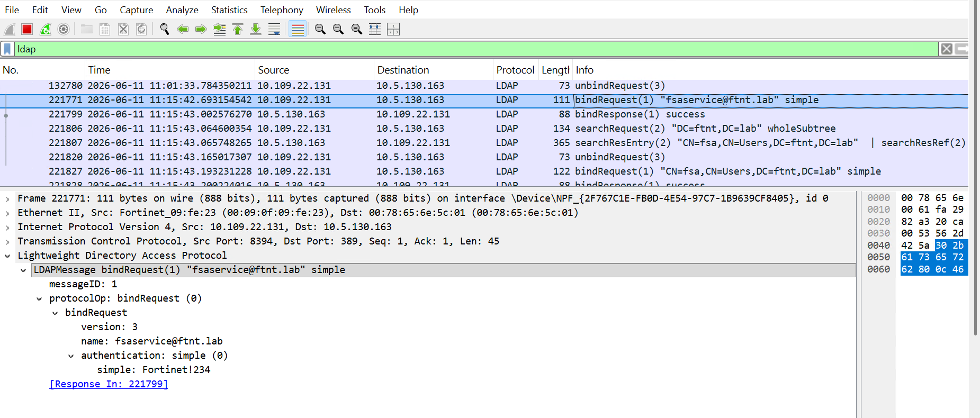Viewport: 980px width, 418px height.
Task: Open the Statistics menu
Action: [x=229, y=10]
